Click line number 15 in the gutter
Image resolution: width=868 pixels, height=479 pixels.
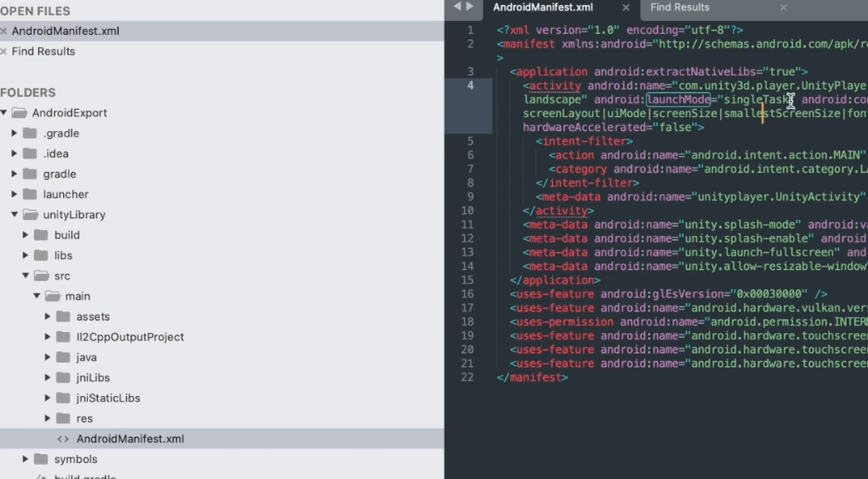pos(470,281)
